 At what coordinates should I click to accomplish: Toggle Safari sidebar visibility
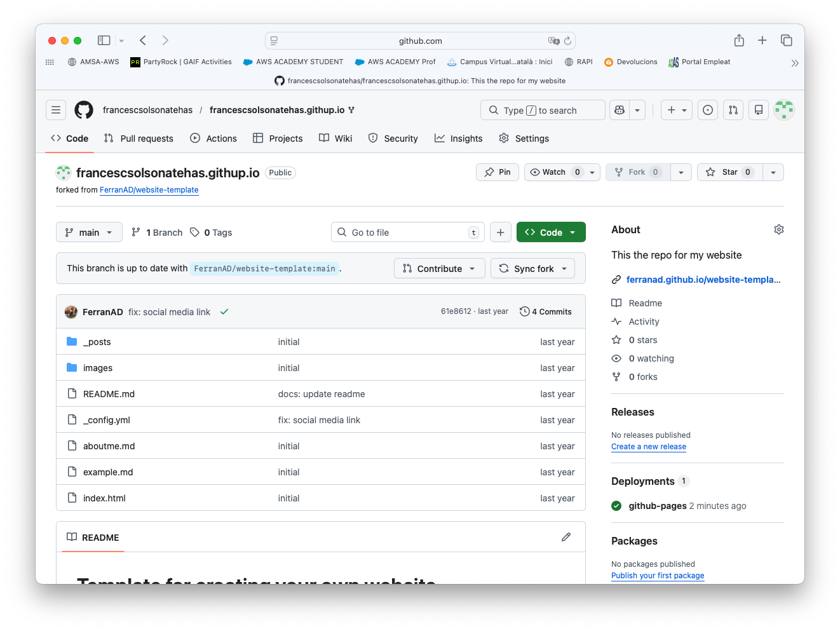104,41
